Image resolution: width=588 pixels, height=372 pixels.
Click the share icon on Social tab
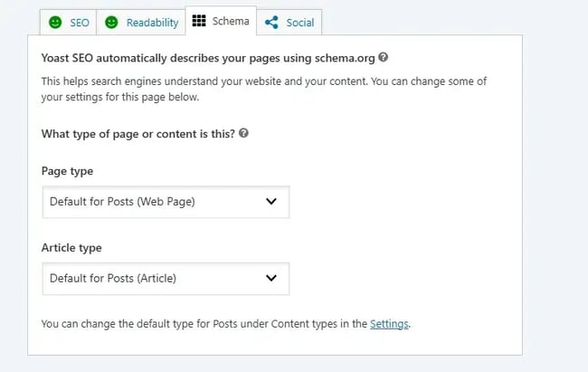tap(271, 23)
